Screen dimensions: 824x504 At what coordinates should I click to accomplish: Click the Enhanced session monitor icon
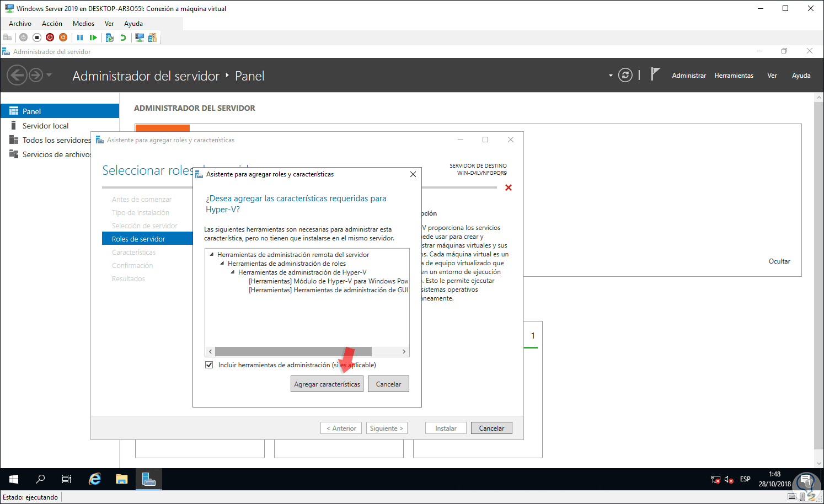(140, 37)
